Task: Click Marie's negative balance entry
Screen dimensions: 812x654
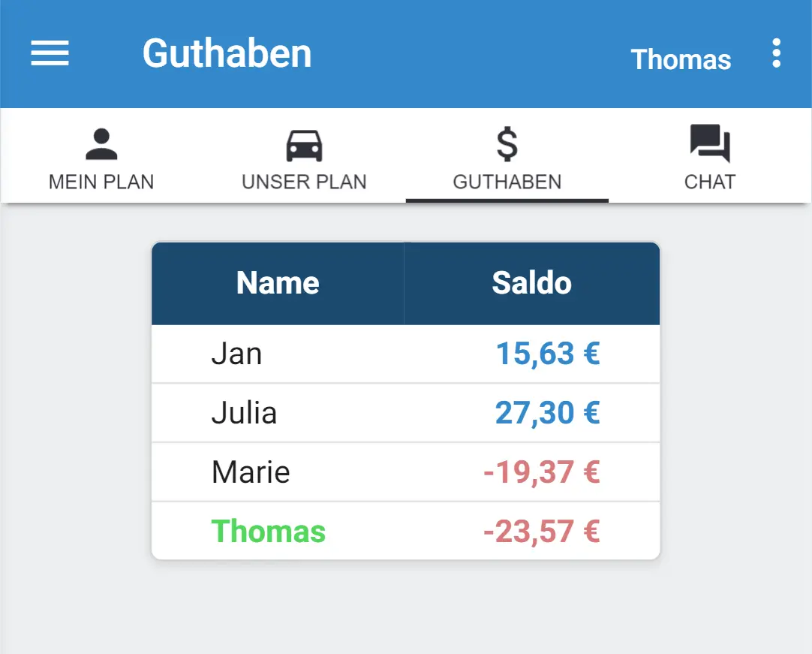Action: point(543,472)
